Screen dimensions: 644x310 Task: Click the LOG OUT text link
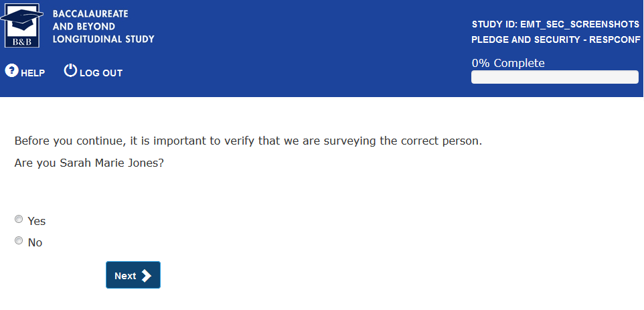tap(101, 73)
